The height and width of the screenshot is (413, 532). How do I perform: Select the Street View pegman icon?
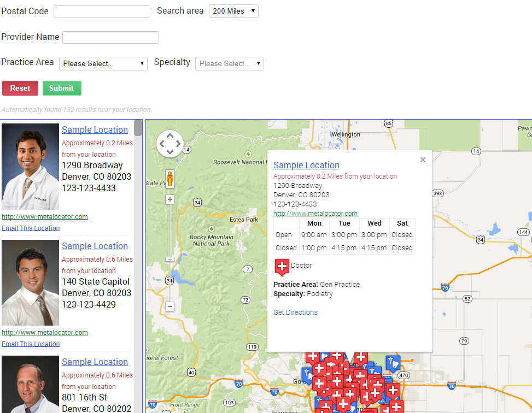170,179
